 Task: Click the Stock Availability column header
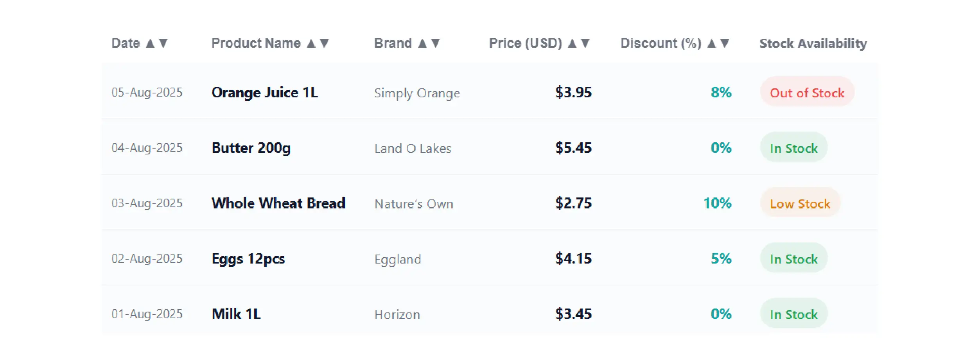click(813, 43)
